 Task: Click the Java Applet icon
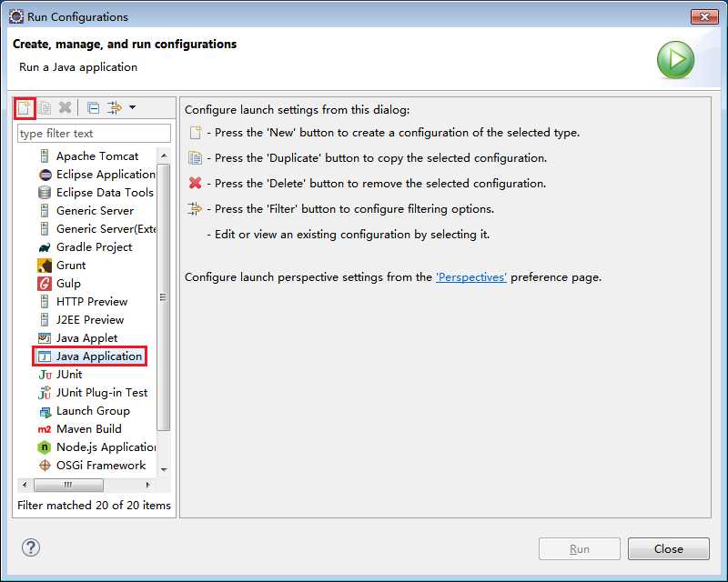tap(45, 338)
